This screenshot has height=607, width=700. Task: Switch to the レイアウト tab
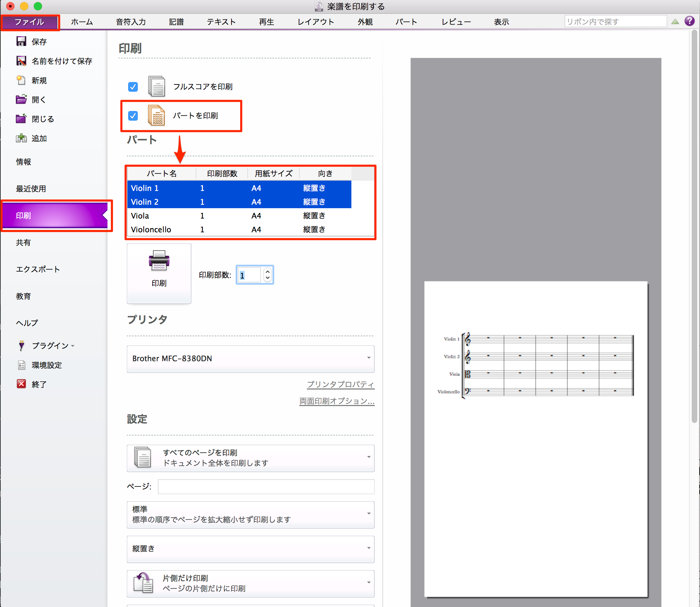(316, 22)
